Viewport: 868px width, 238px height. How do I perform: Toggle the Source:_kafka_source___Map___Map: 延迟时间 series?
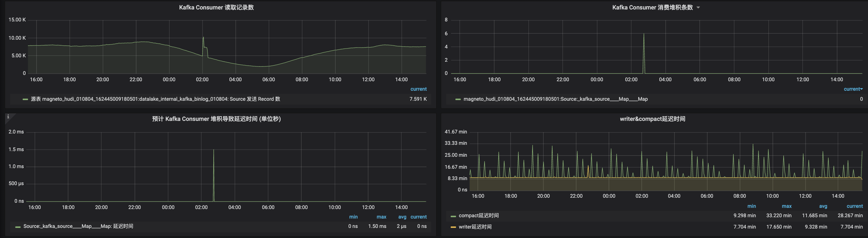78,226
